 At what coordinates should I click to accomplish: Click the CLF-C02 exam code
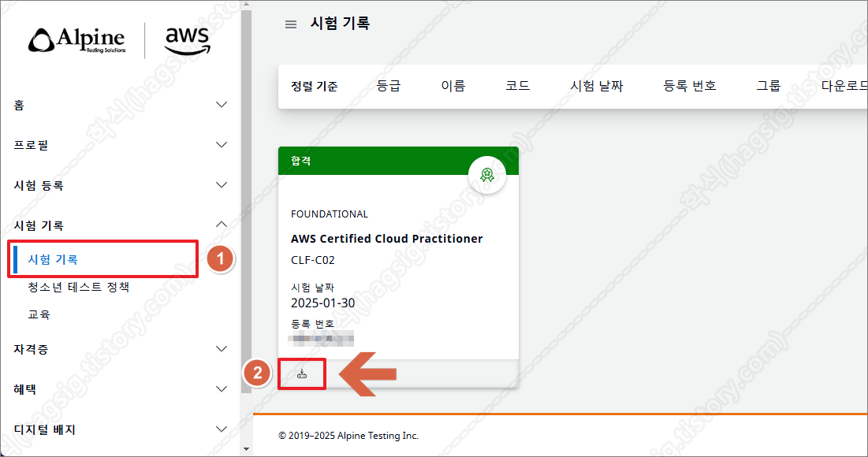(313, 260)
